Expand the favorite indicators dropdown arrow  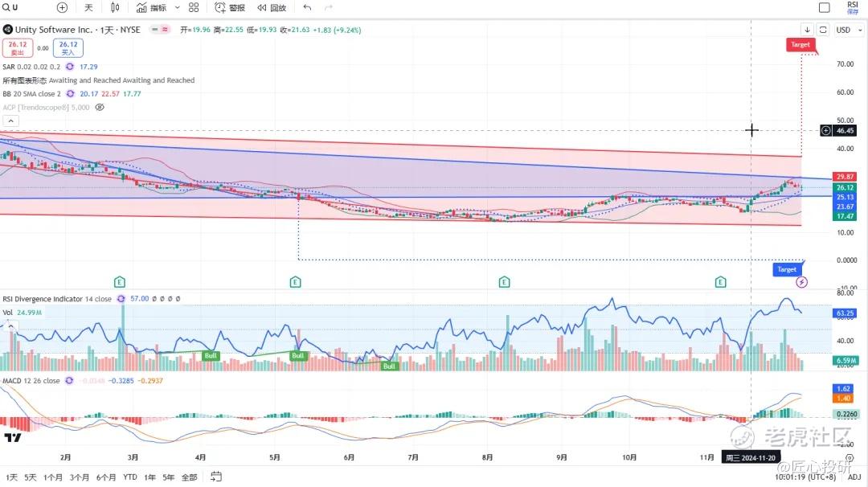tap(177, 7)
